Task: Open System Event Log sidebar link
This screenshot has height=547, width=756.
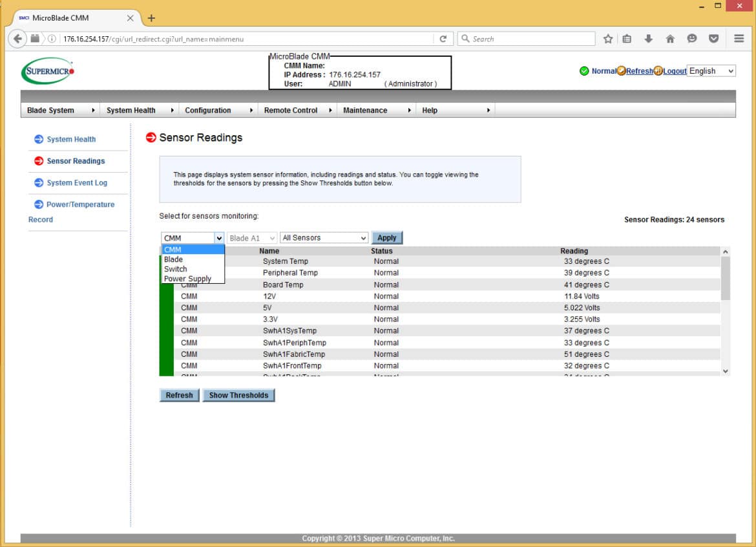Action: click(x=77, y=183)
